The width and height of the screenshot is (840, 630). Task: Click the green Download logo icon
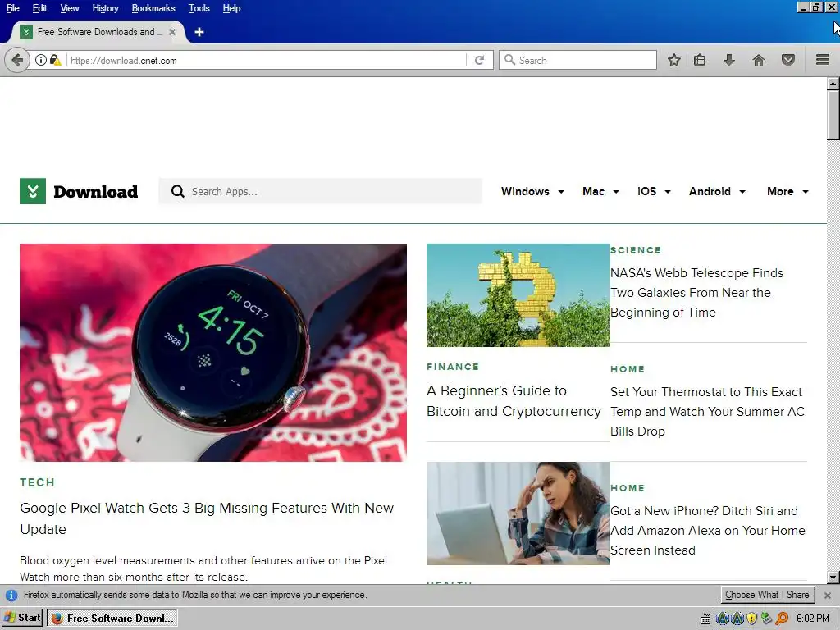point(33,191)
